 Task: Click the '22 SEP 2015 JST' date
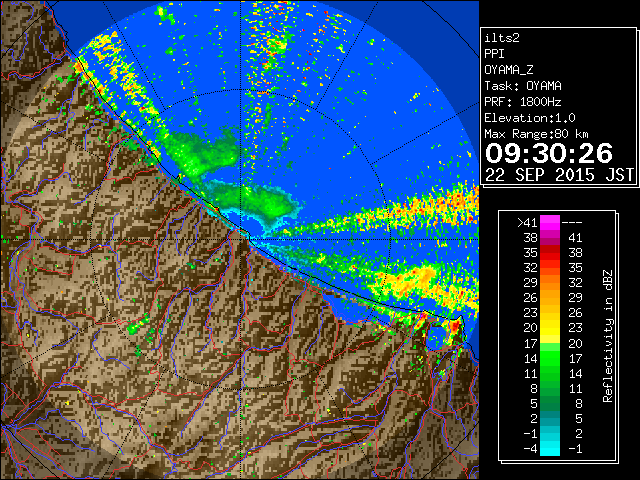[559, 175]
